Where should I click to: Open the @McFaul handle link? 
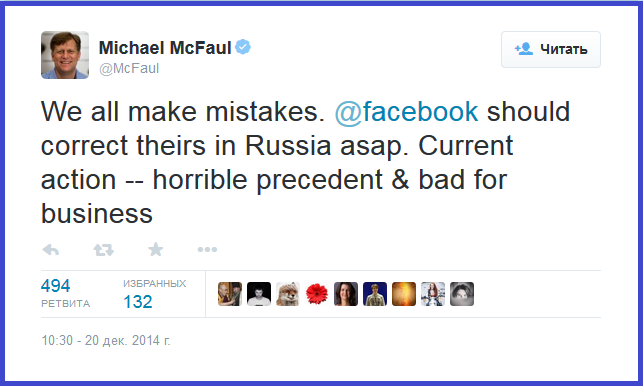[x=129, y=69]
